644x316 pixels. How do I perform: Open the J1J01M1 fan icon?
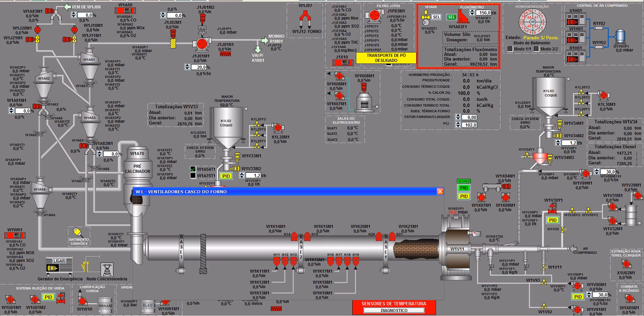pos(202,44)
